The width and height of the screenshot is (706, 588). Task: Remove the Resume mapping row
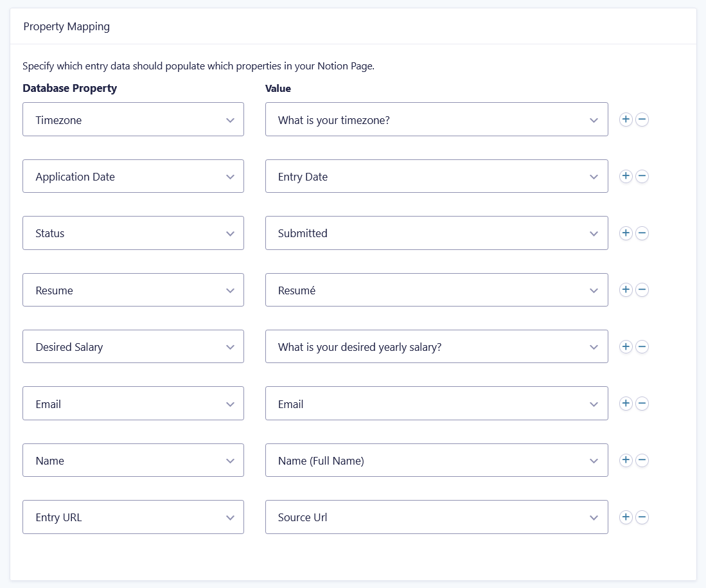point(642,290)
